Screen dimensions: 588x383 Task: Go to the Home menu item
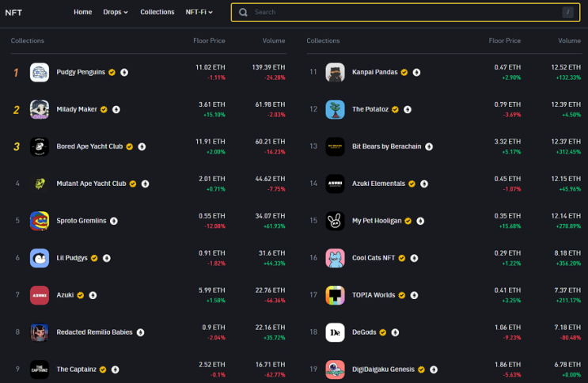point(83,12)
